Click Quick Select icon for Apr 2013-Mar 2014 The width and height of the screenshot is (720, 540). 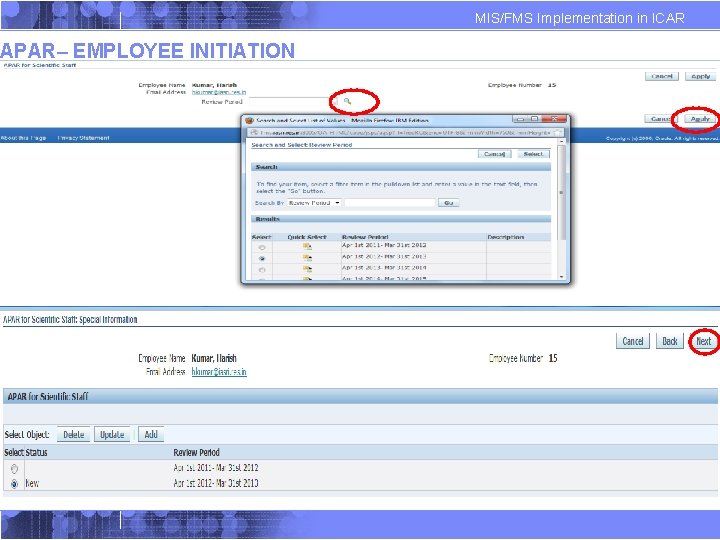[x=307, y=269]
